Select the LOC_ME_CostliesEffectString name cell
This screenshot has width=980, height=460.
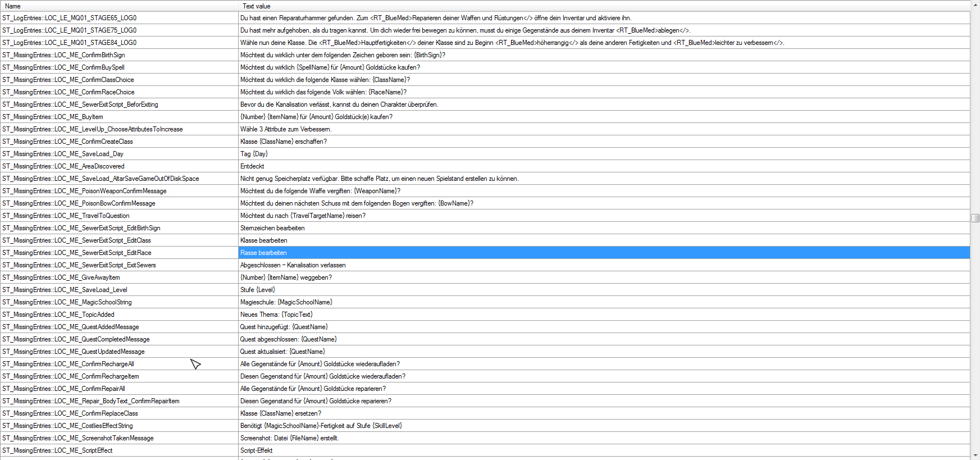pos(119,426)
